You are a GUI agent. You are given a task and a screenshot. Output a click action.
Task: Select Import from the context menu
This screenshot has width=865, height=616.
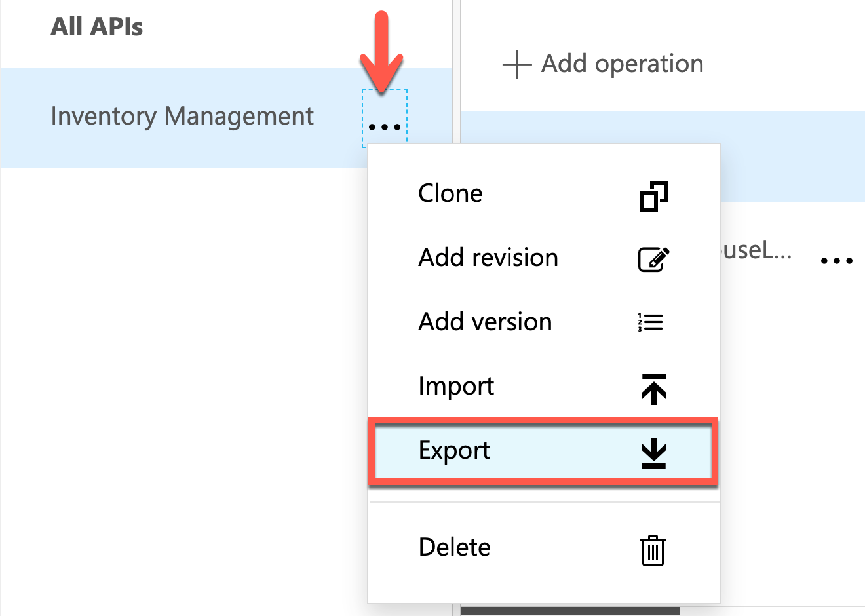click(x=544, y=387)
